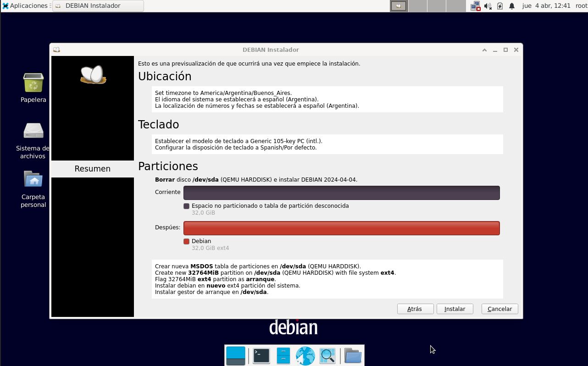Launch the file manager cabinet icon
The height and width of the screenshot is (366, 588).
283,355
